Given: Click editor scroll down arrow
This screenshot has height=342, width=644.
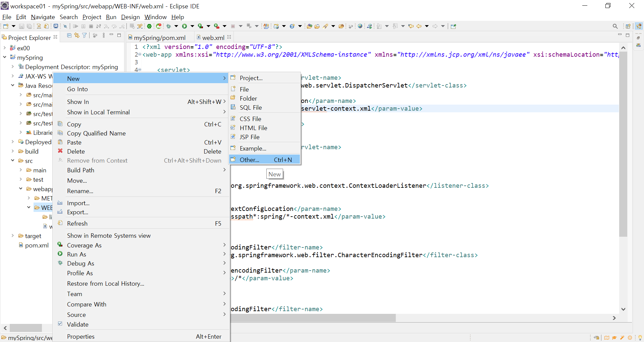Looking at the screenshot, I should pyautogui.click(x=623, y=309).
